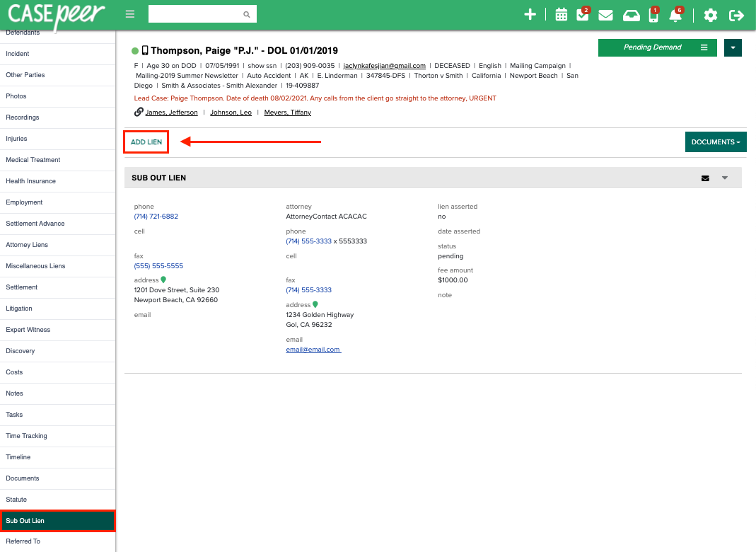Image resolution: width=756 pixels, height=552 pixels.
Task: Open the dark dropdown arrow beside Pending Demand
Action: (733, 47)
